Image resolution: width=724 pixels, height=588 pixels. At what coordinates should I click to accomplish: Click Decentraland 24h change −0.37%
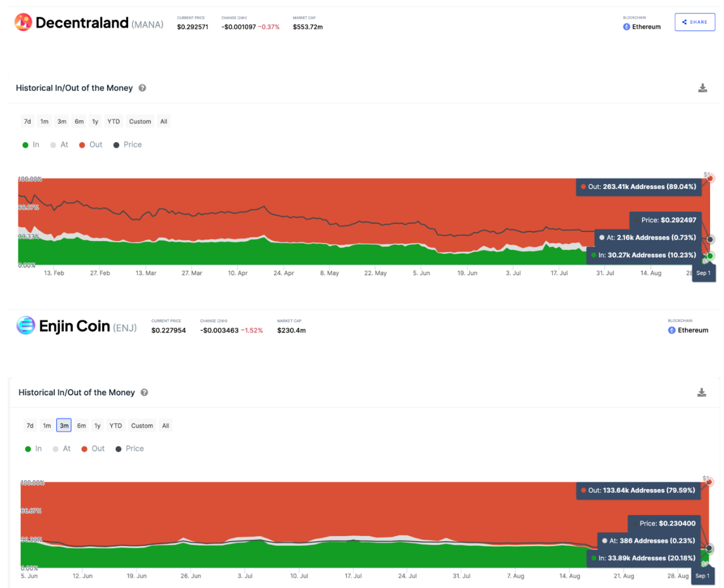tap(269, 27)
